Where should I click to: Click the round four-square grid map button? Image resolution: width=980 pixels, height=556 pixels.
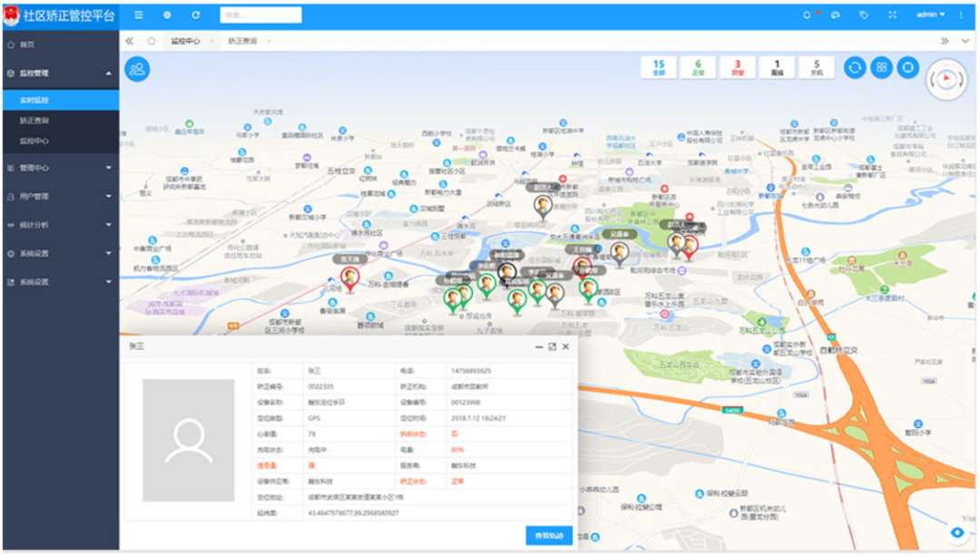click(x=881, y=67)
